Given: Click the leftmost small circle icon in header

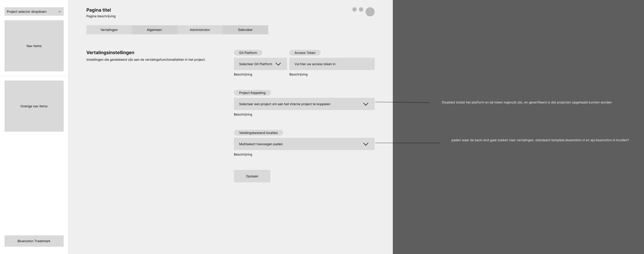Looking at the screenshot, I should pyautogui.click(x=354, y=10).
